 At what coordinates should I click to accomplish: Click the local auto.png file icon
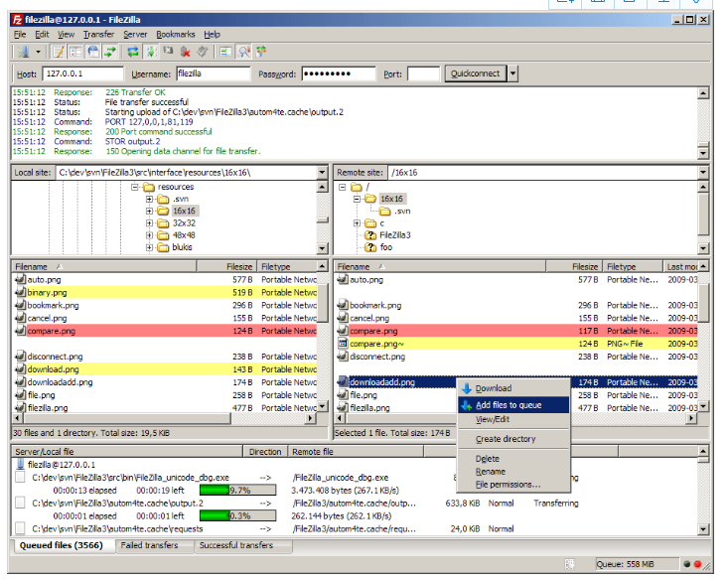click(x=20, y=279)
